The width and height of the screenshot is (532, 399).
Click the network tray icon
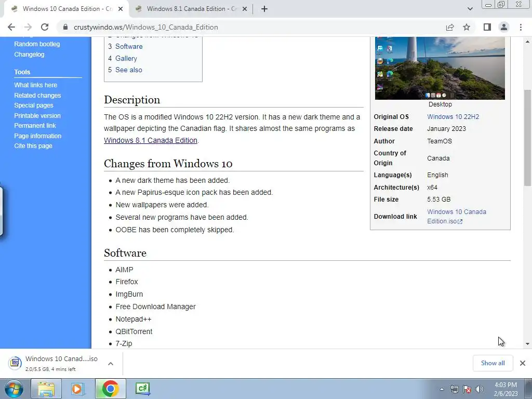click(454, 390)
